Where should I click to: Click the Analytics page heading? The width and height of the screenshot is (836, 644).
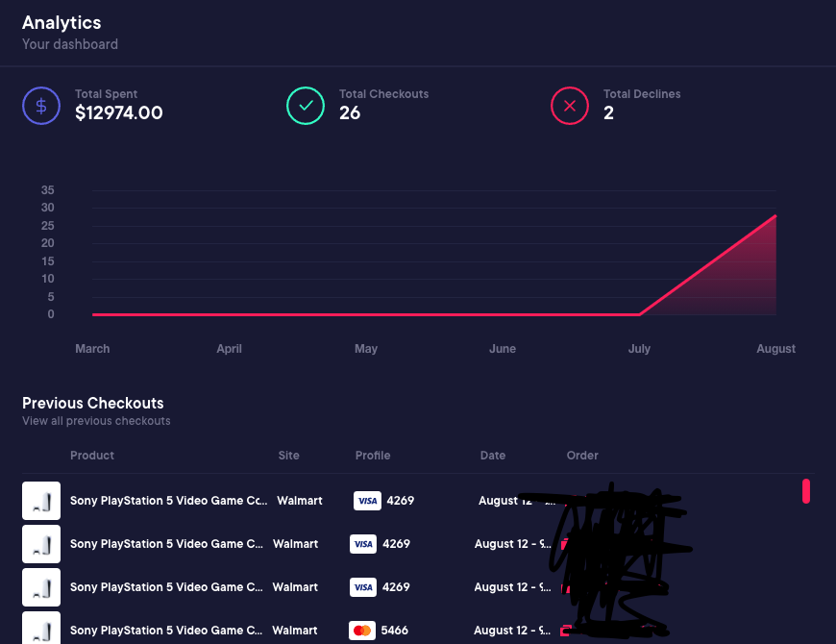(61, 23)
